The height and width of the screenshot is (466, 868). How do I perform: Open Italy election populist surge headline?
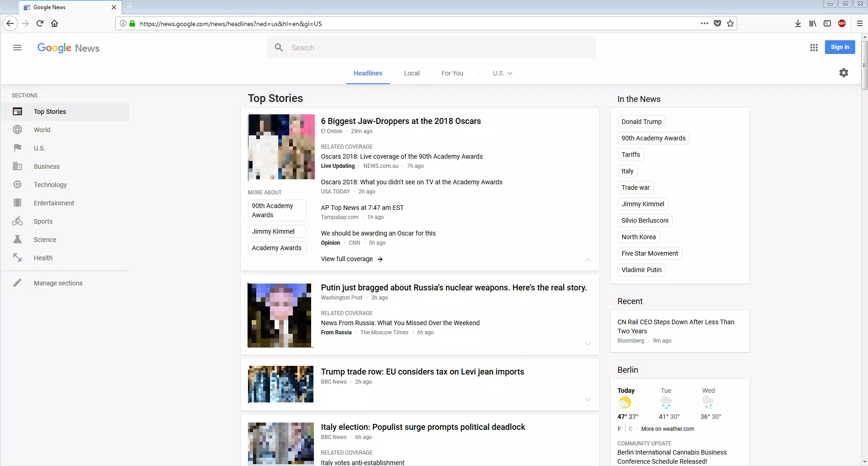click(423, 427)
